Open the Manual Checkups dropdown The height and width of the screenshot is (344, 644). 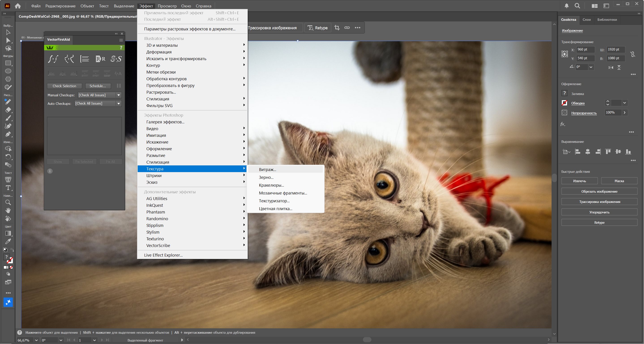click(119, 95)
